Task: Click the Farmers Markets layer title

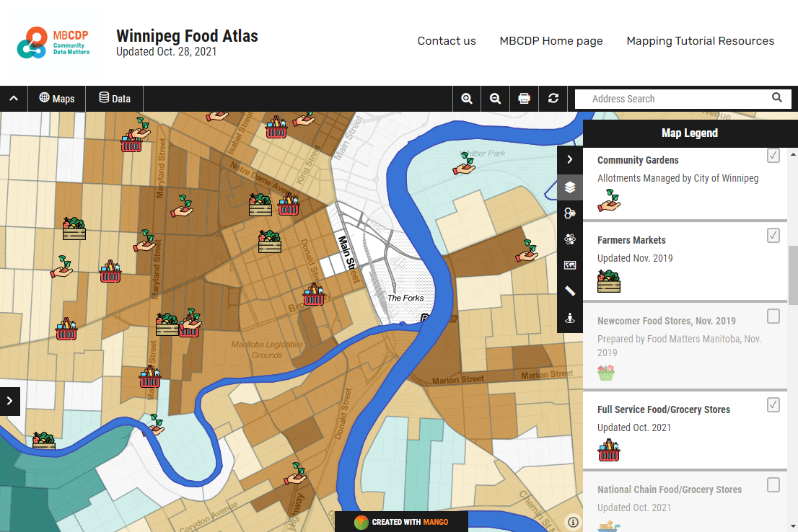Action: (x=631, y=240)
